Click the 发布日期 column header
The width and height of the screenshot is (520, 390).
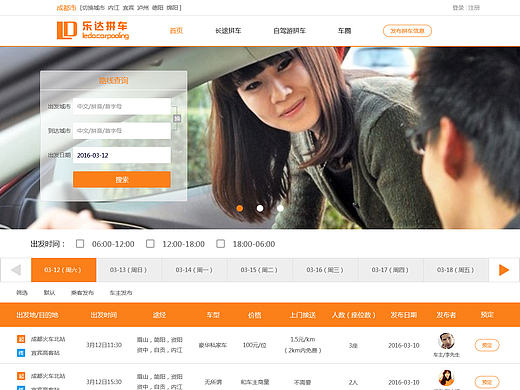(x=404, y=315)
